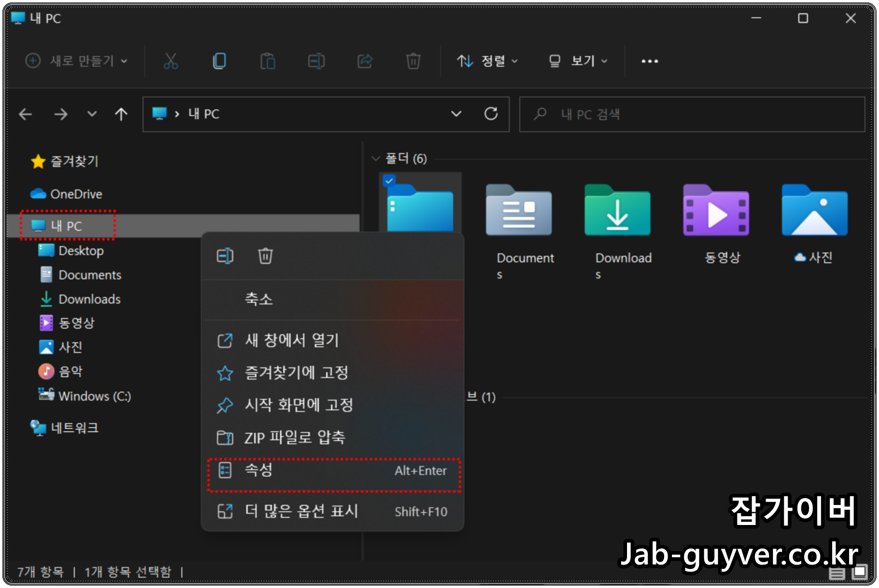Click the Paste icon in the toolbar
The width and height of the screenshot is (879, 588).
tap(268, 61)
